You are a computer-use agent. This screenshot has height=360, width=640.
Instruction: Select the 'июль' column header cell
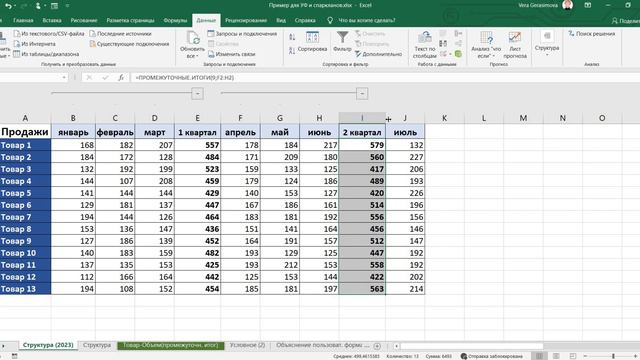tap(405, 132)
